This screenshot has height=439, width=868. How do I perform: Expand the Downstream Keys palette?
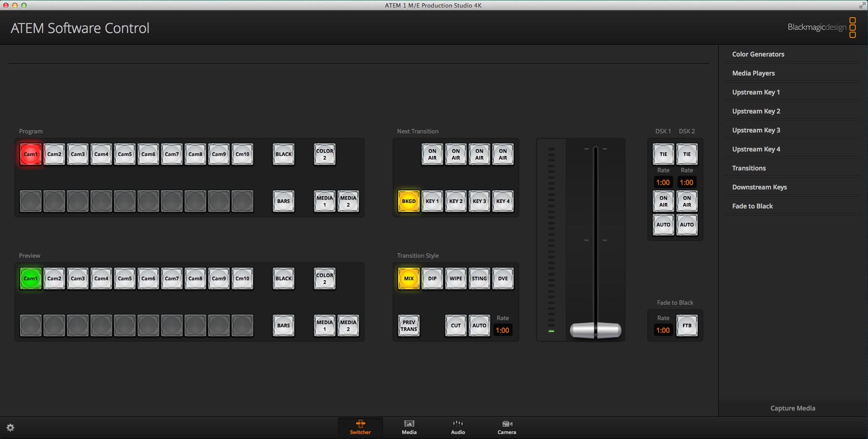pyautogui.click(x=792, y=187)
